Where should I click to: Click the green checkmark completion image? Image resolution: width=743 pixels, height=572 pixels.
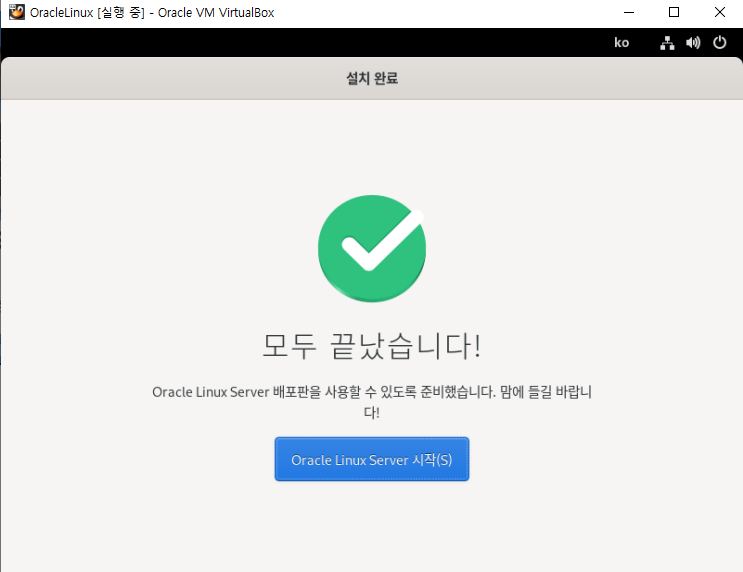coord(372,248)
